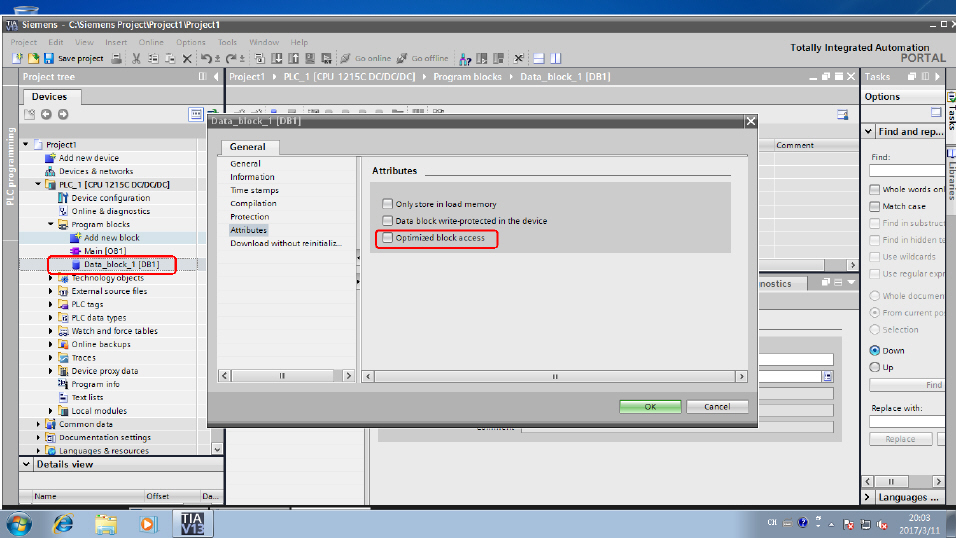Viewport: 956px width, 538px height.
Task: Collapse the Find and replace section
Action: [868, 131]
